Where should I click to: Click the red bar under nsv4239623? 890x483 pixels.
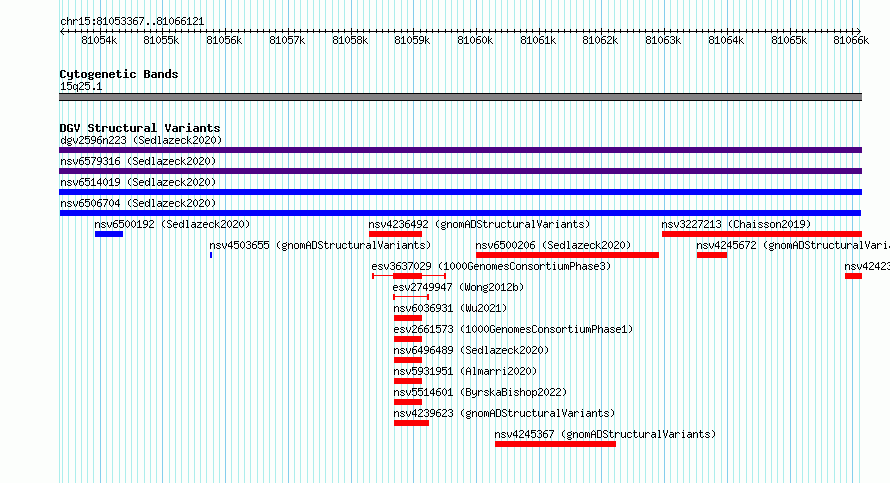[x=412, y=423]
